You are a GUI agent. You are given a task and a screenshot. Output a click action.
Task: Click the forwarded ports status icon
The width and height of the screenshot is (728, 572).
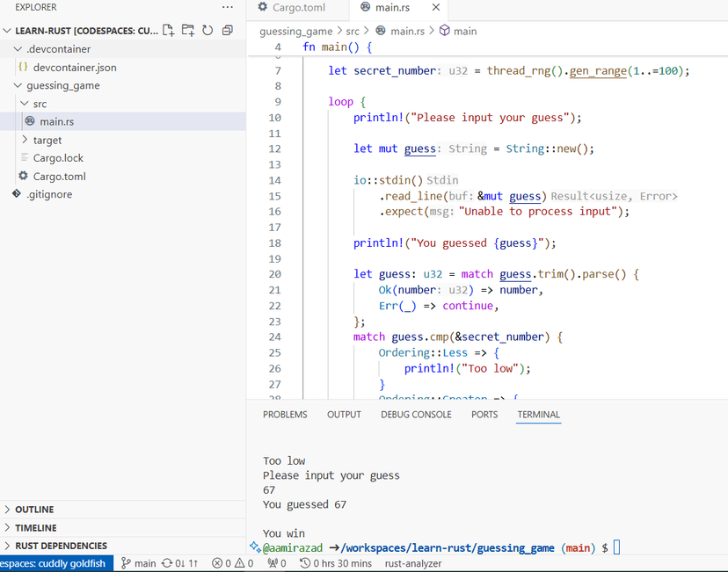[277, 563]
